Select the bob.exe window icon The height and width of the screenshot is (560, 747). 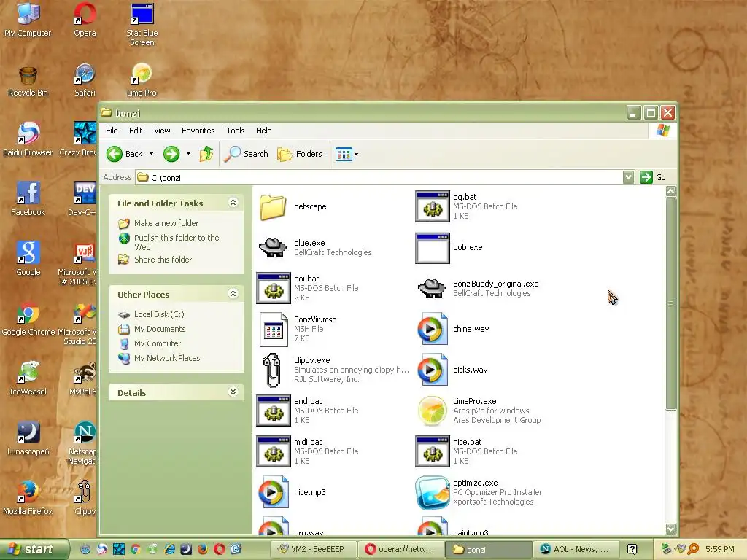coord(432,248)
